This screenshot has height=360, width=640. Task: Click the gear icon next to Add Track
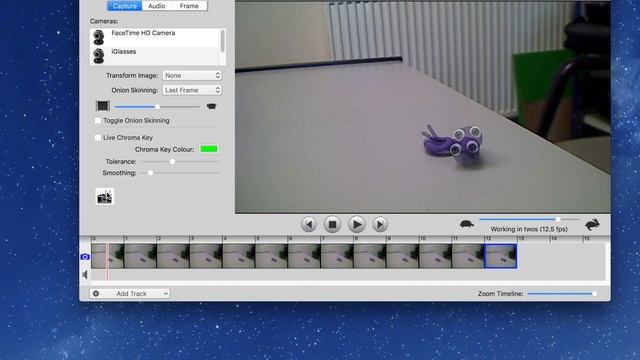click(96, 293)
